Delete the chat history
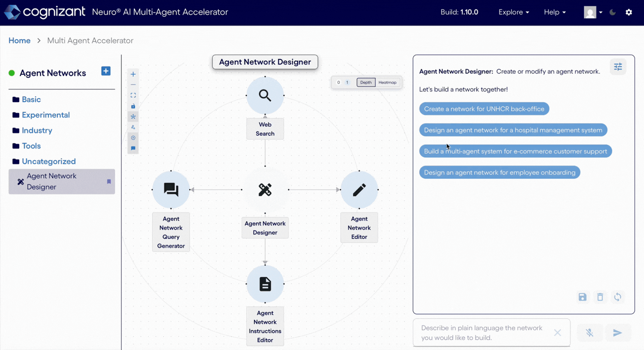The width and height of the screenshot is (644, 350). click(x=600, y=297)
